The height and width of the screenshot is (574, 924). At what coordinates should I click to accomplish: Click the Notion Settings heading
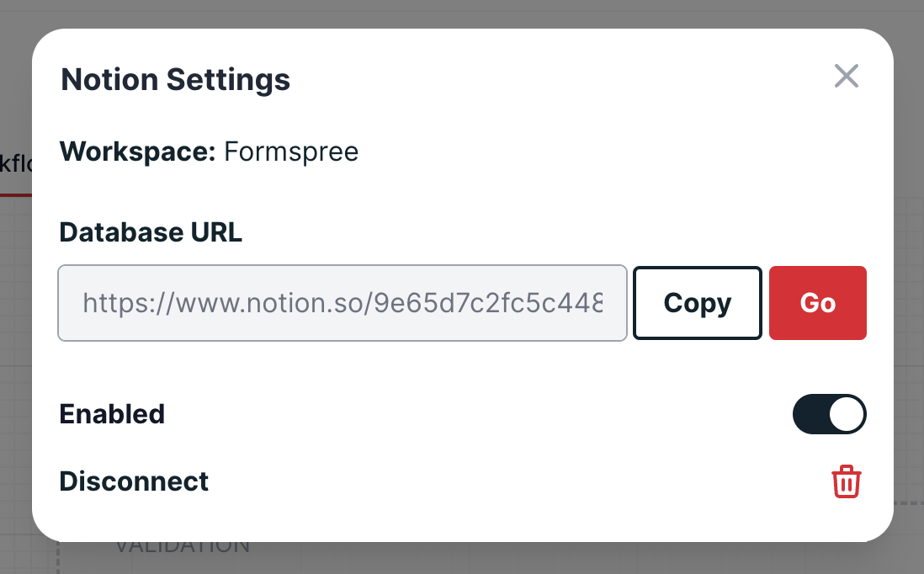pos(175,80)
